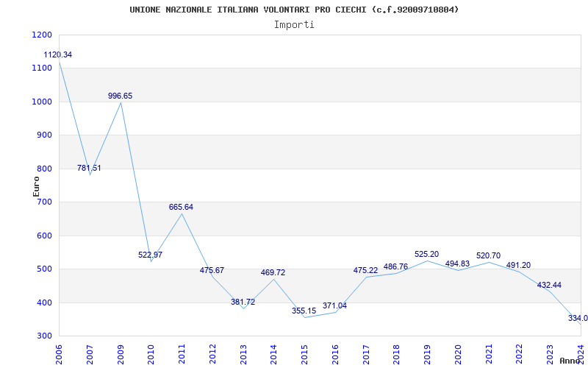Select the data label 665.64
Image resolution: width=588 pixels, height=368 pixels.
[181, 207]
